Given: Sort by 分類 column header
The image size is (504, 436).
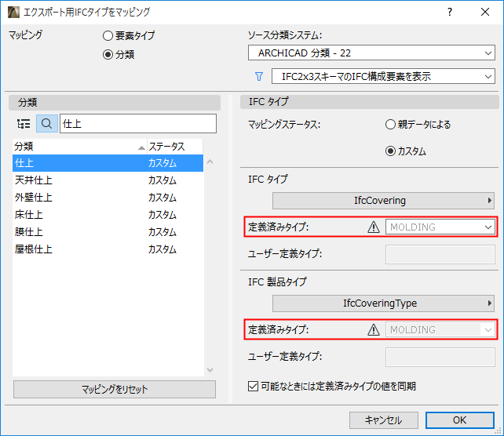Looking at the screenshot, I should 79,147.
